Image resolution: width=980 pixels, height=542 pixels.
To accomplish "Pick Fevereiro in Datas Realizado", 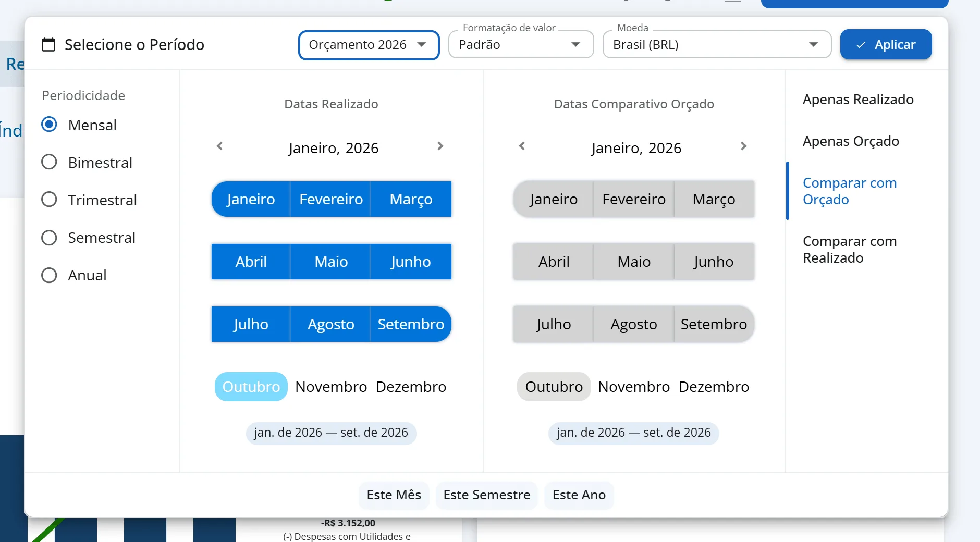I will point(330,199).
